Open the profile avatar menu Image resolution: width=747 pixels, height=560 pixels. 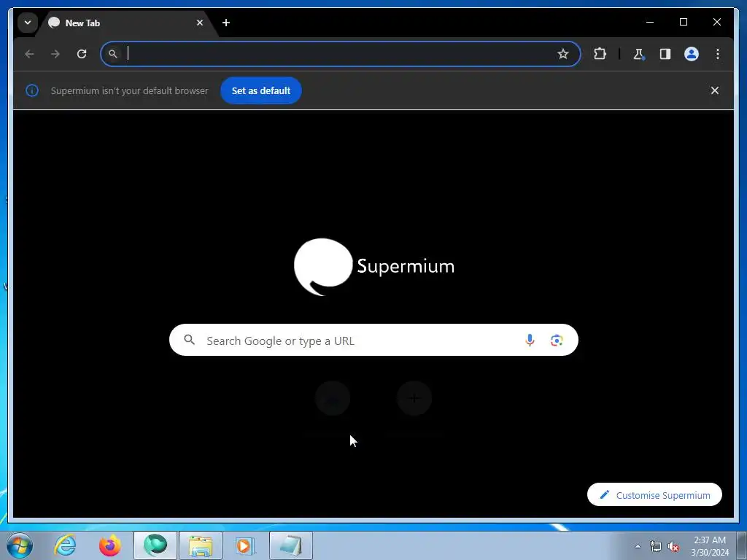click(692, 54)
